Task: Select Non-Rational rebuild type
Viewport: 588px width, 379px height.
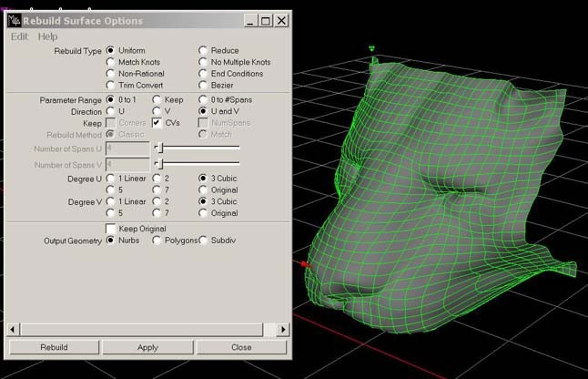Action: click(x=110, y=73)
